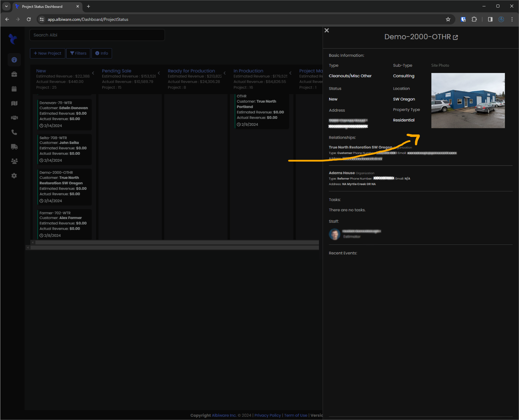Click the site information icon in address bar

pyautogui.click(x=42, y=19)
